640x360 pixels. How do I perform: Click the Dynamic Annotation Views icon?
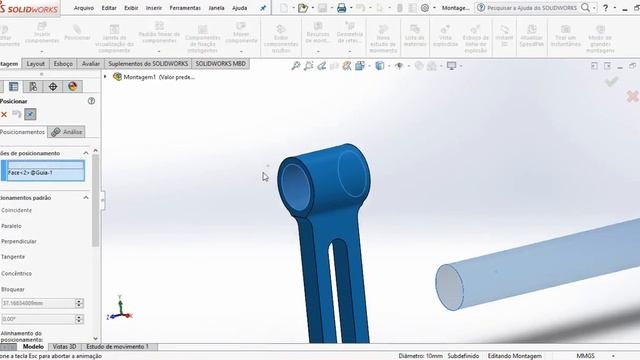tap(347, 66)
